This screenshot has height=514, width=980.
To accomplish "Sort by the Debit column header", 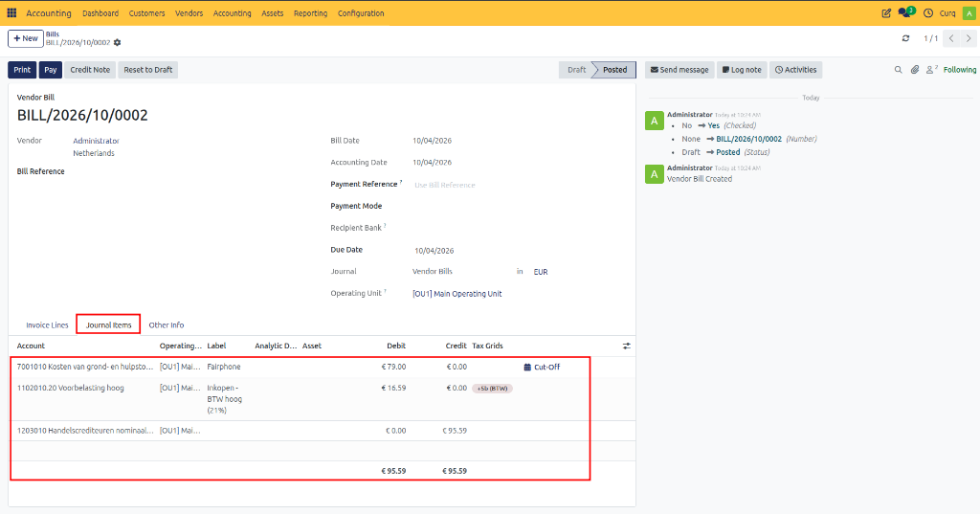I will (x=396, y=346).
